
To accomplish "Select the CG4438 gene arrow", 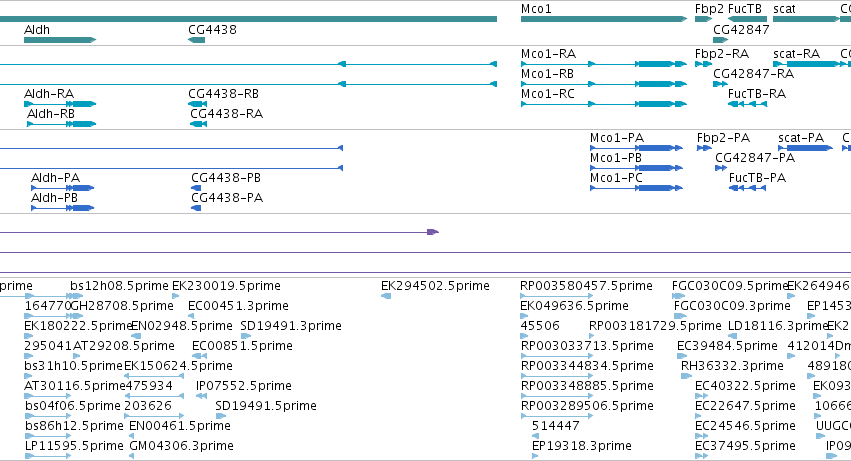I will (196, 40).
